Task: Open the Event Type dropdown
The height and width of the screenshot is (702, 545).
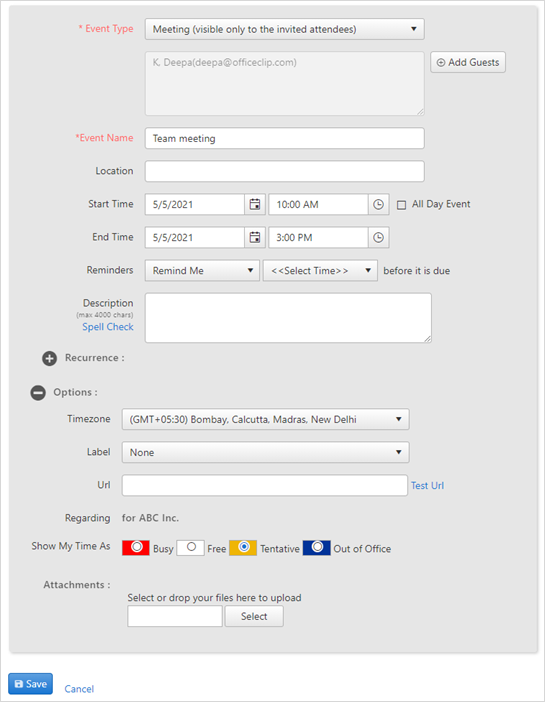Action: [x=284, y=29]
